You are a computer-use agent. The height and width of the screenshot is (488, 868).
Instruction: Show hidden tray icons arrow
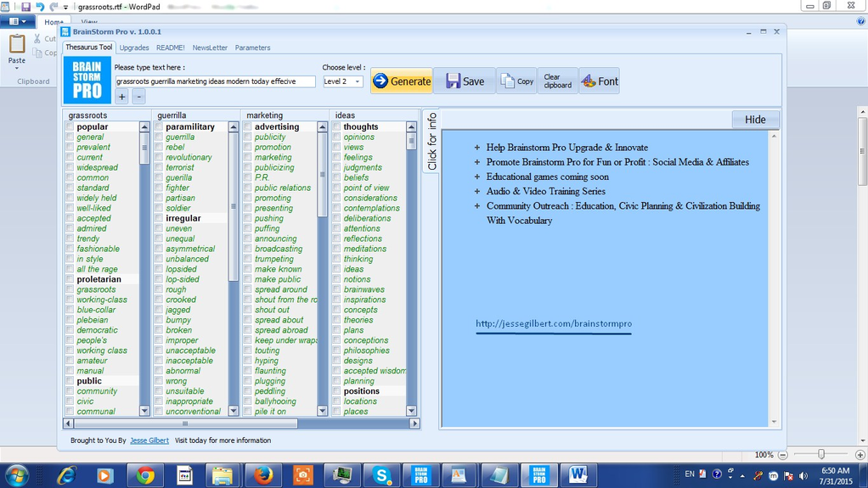coord(742,475)
